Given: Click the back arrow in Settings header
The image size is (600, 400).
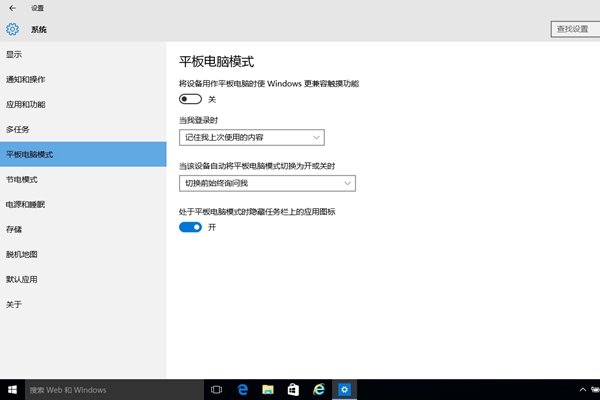Looking at the screenshot, I should [x=13, y=8].
